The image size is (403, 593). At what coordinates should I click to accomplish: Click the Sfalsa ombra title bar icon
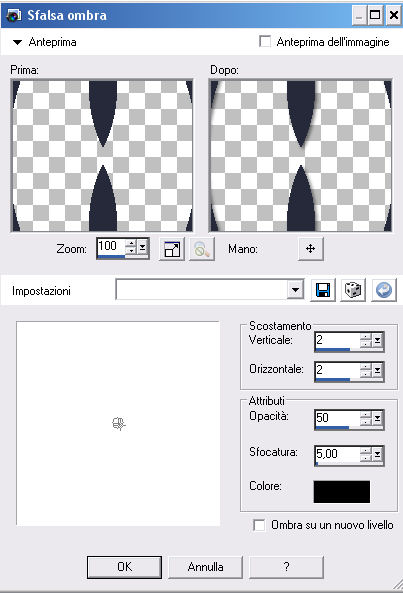[x=14, y=15]
